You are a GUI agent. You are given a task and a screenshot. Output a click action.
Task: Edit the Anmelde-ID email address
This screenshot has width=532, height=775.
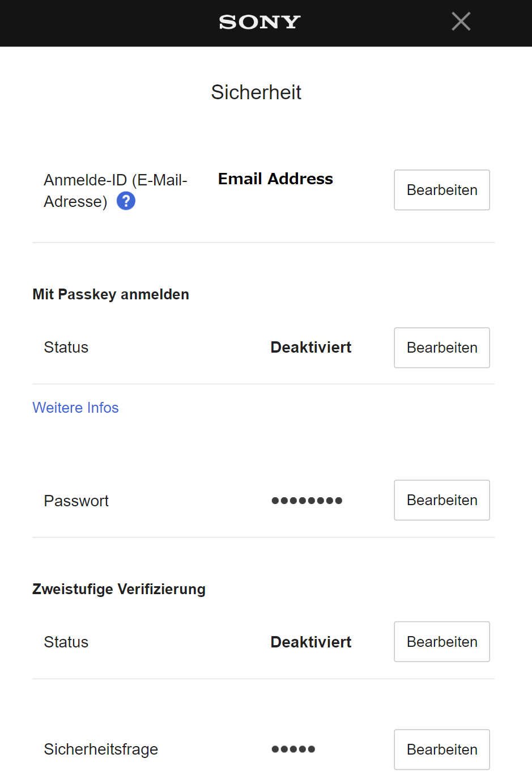441,190
